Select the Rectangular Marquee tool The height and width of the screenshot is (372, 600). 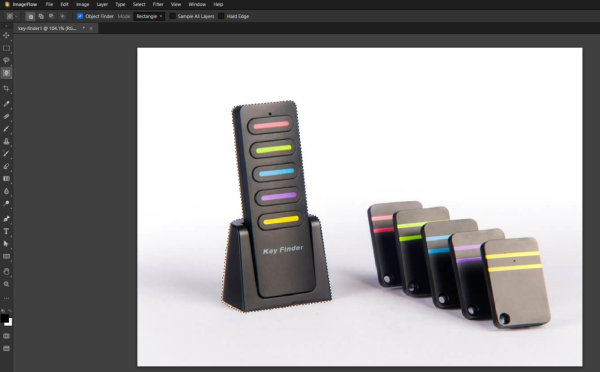[6, 48]
